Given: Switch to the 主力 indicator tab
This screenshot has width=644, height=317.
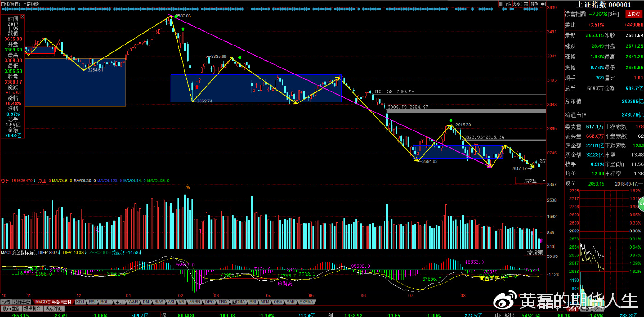Looking at the screenshot, I should 119,302.
